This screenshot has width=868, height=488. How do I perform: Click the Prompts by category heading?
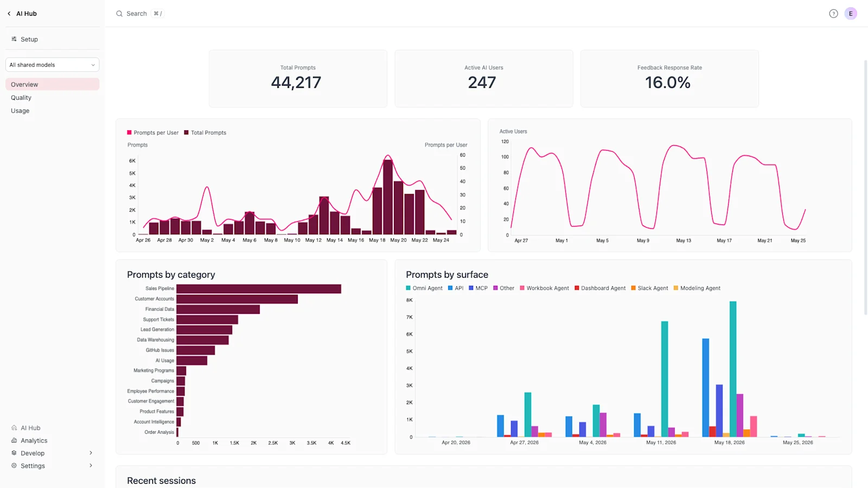171,275
